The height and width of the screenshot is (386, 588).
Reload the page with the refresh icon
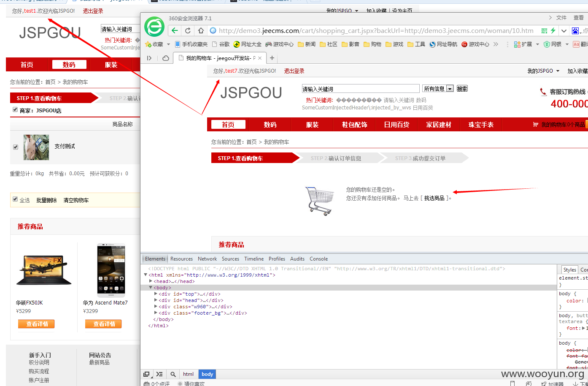tap(188, 30)
